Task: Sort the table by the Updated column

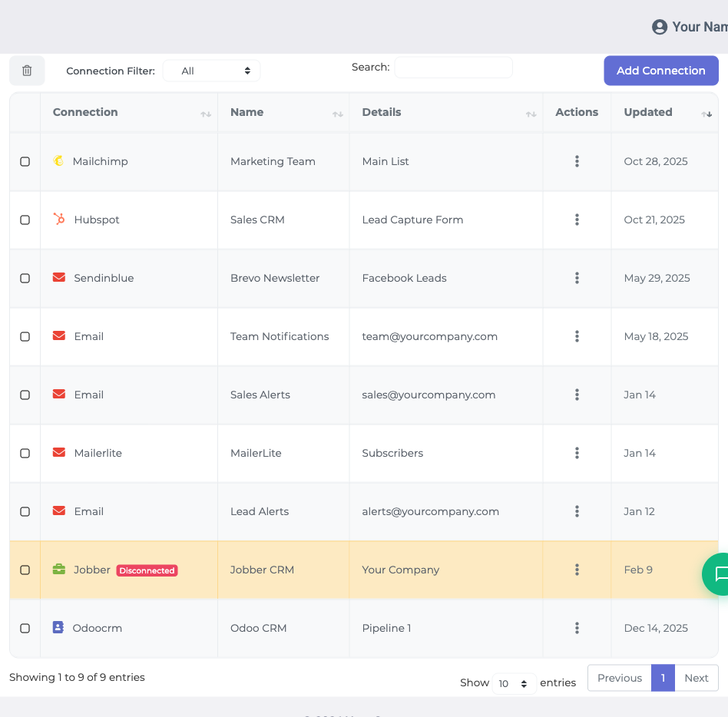Action: (706, 114)
